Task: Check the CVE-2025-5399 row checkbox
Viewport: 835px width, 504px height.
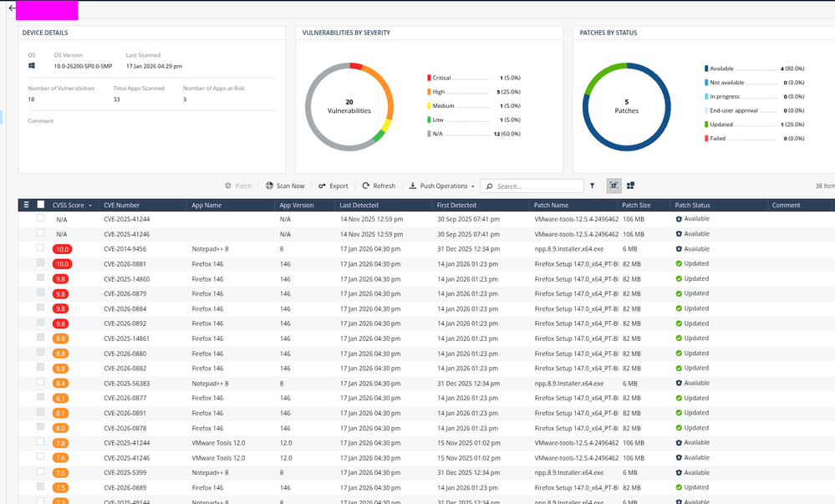Action: (40, 471)
